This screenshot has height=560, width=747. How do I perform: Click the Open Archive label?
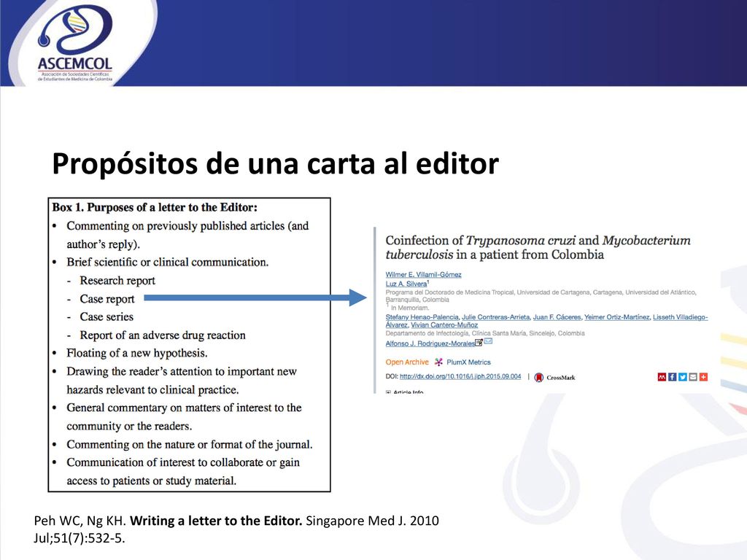[x=407, y=362]
